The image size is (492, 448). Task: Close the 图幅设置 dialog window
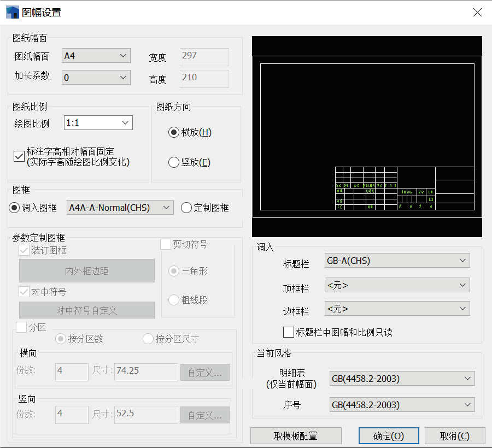pyautogui.click(x=477, y=12)
